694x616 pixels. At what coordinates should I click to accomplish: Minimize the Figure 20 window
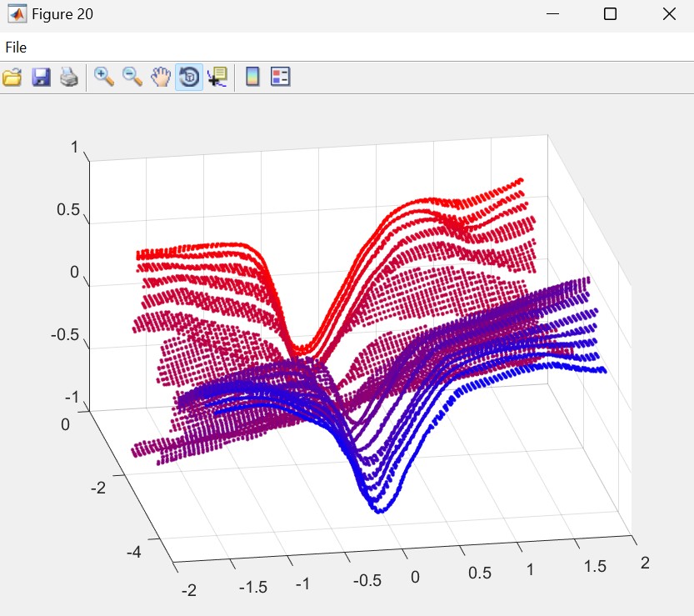tap(552, 14)
